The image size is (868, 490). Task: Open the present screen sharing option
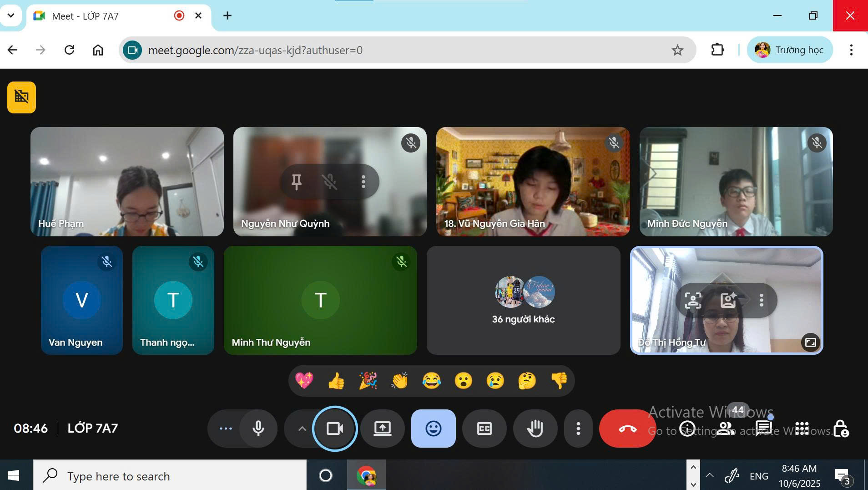(382, 429)
